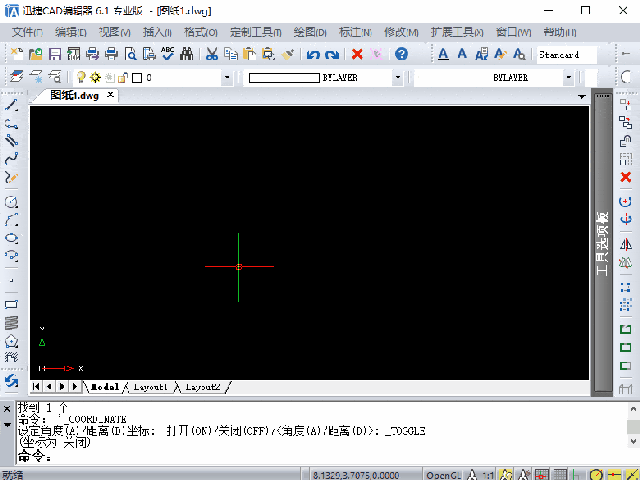
Task: Click command history scroll down arrow
Action: coord(633,441)
